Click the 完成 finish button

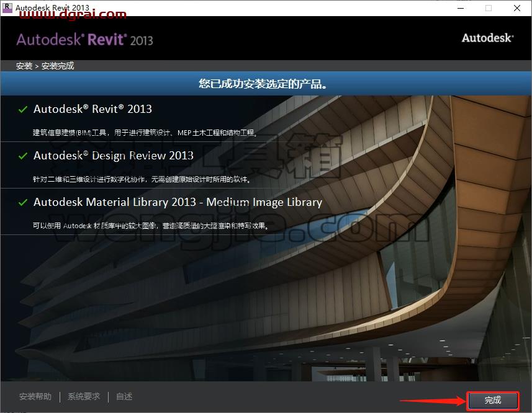tap(493, 401)
